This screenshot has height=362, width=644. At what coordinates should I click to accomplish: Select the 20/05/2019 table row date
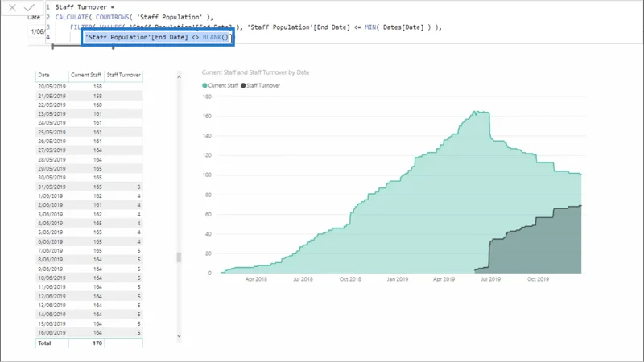click(52, 87)
